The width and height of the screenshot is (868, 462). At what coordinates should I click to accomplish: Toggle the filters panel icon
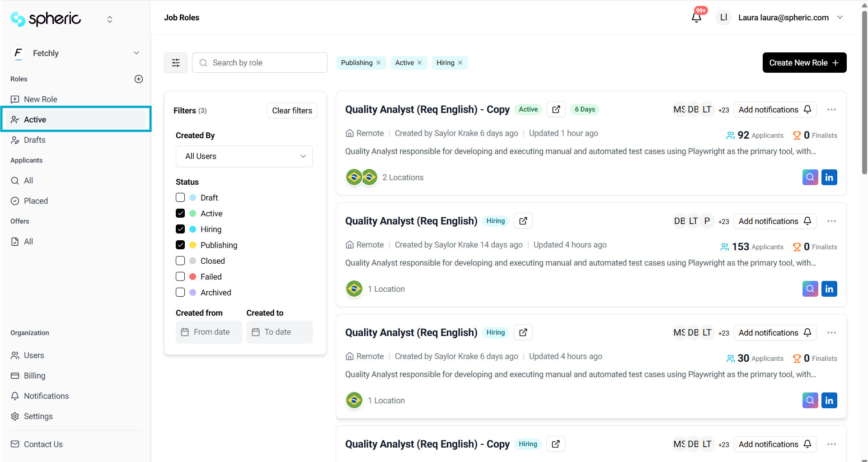pos(176,63)
